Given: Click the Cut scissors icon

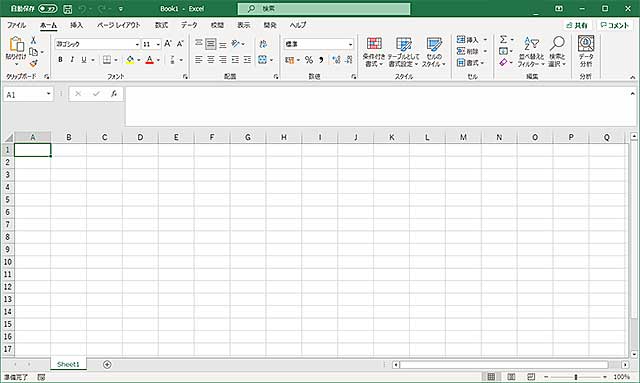Looking at the screenshot, I should coord(33,40).
